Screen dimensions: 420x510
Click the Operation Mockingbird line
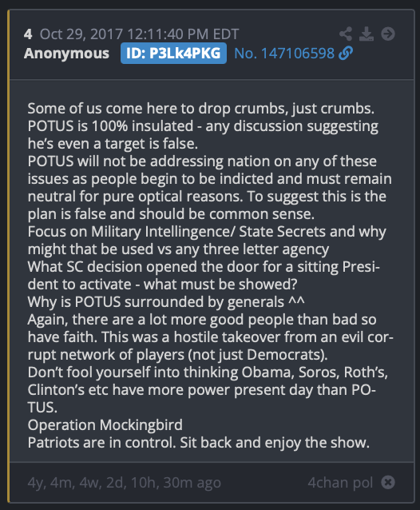(105, 424)
